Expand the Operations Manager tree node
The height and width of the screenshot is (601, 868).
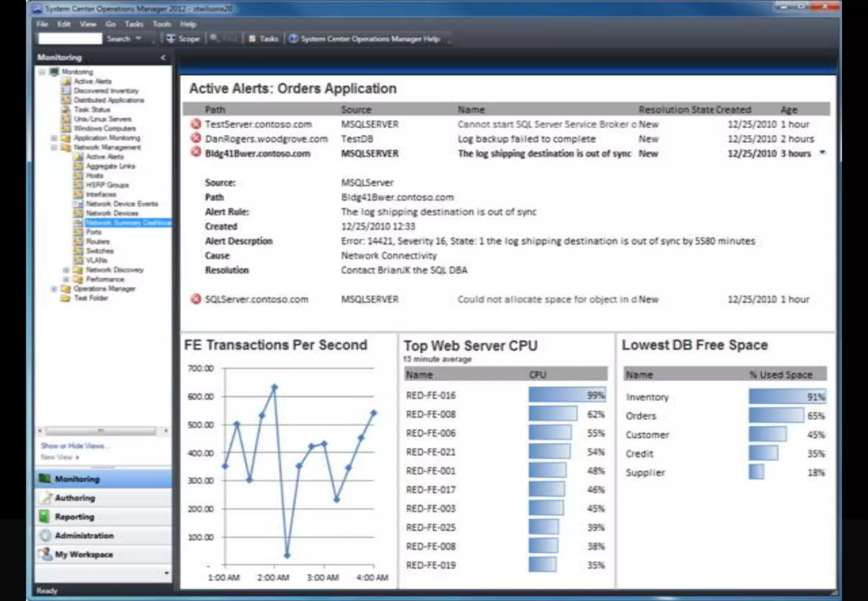point(54,289)
